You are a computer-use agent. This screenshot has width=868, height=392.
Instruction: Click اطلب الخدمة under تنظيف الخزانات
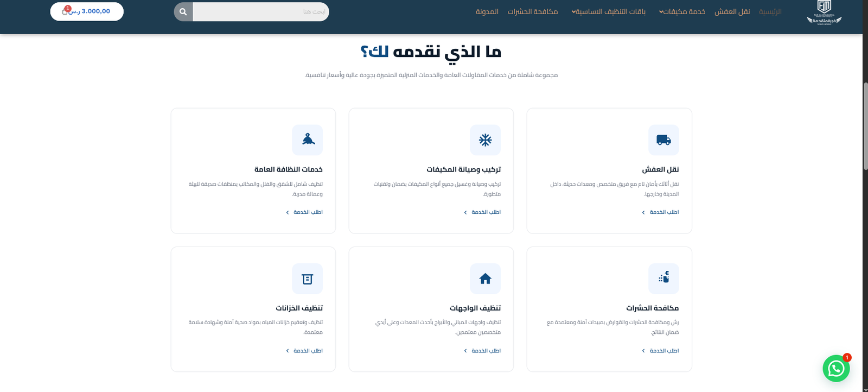click(304, 351)
